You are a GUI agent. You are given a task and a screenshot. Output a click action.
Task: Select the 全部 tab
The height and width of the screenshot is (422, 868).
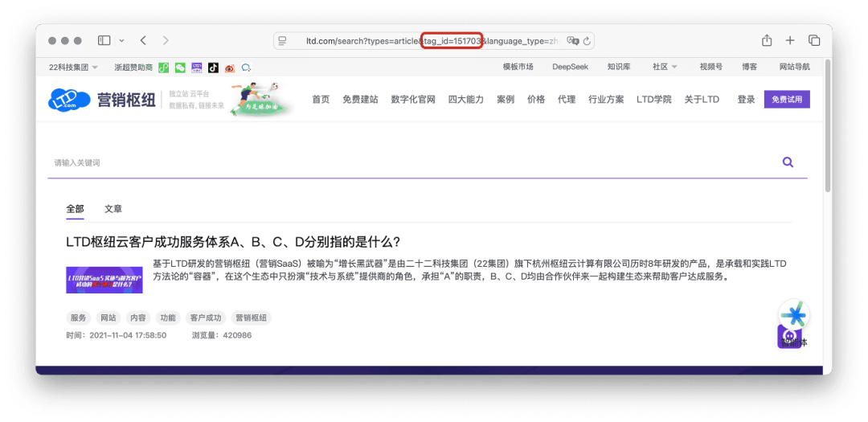coord(75,209)
